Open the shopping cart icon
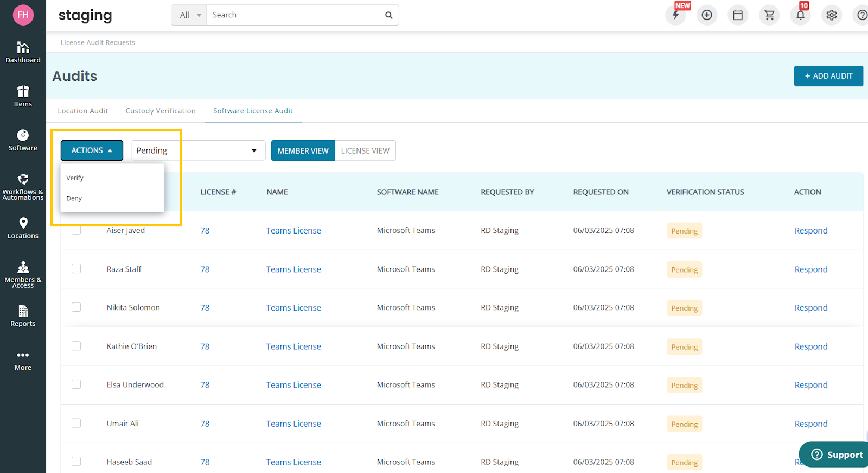 769,15
